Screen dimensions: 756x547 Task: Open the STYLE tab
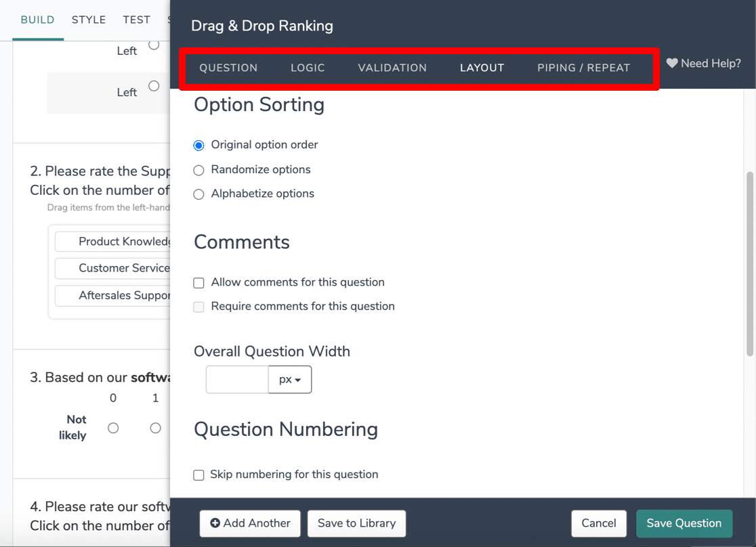pyautogui.click(x=89, y=20)
